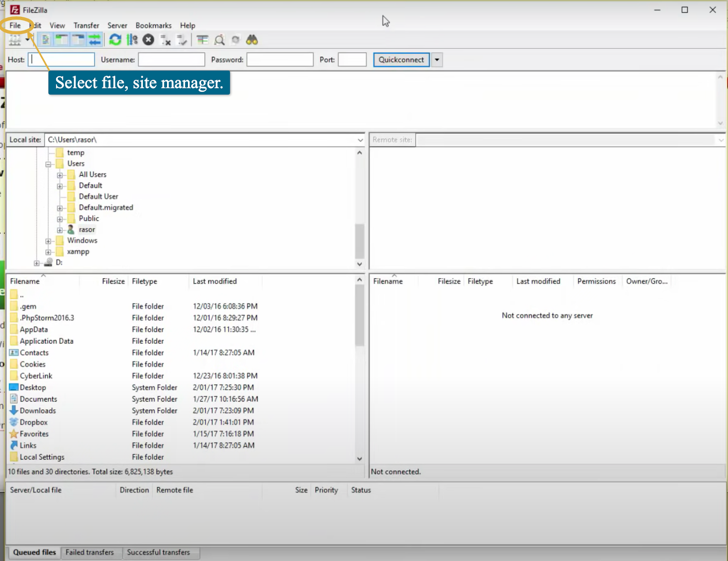This screenshot has width=728, height=561.
Task: Disconnect from server icon
Action: click(x=165, y=40)
